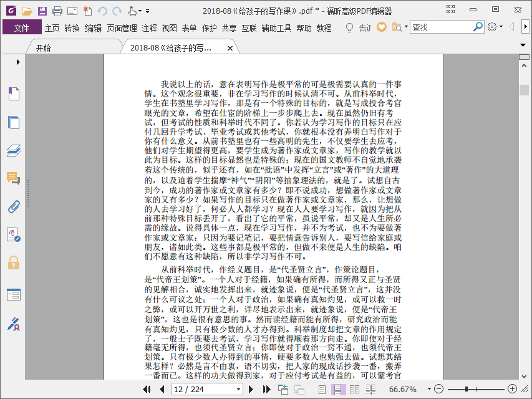Open the Bookmarks panel in the sidebar
The image size is (532, 399).
click(x=14, y=94)
